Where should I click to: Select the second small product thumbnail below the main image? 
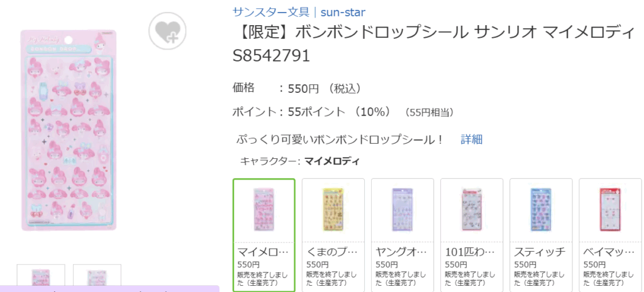point(97,277)
